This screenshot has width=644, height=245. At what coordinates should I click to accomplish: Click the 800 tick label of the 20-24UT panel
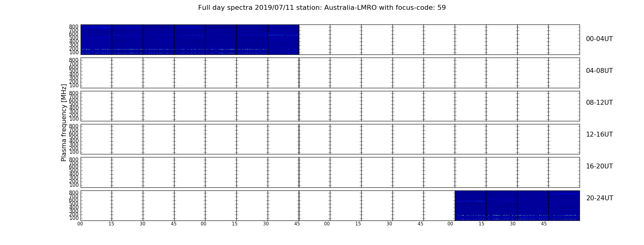click(x=74, y=193)
